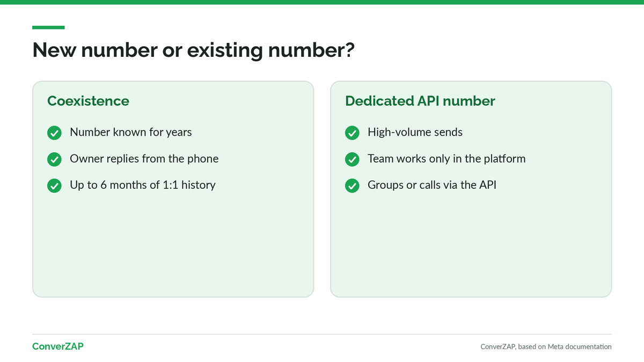644x362 pixels.
Task: Select the text Number known for years
Action: pos(131,132)
